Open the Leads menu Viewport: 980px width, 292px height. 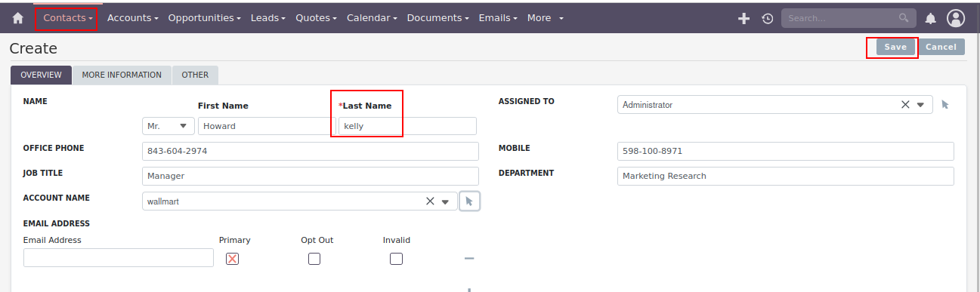click(268, 18)
